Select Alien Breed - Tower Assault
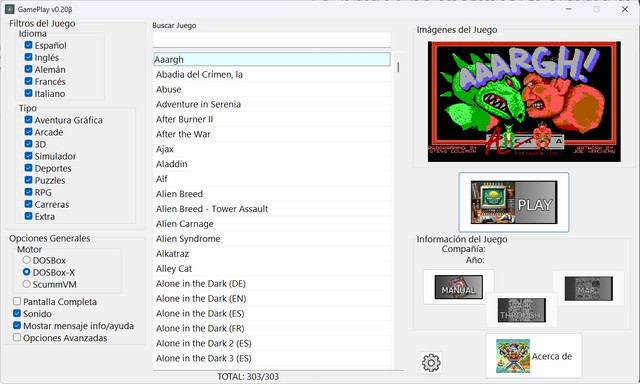 [x=272, y=209]
